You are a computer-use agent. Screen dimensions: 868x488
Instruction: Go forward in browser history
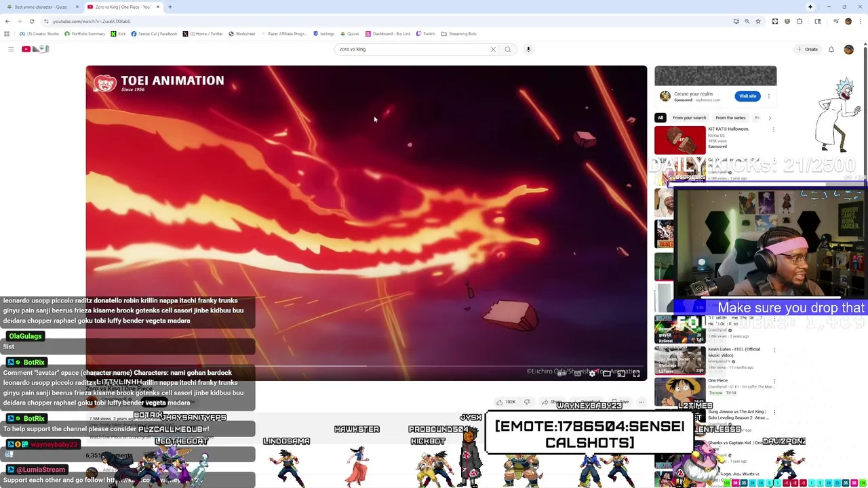tap(19, 21)
